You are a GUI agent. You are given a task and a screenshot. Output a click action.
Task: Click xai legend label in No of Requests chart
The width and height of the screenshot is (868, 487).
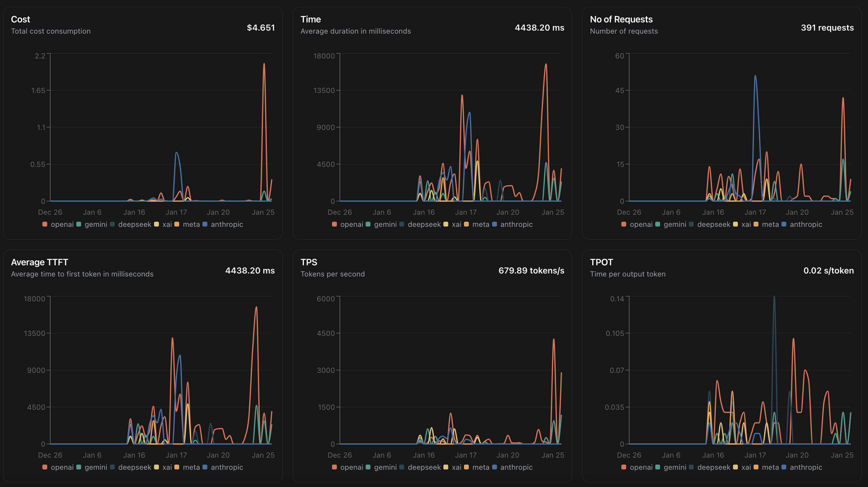coord(746,224)
